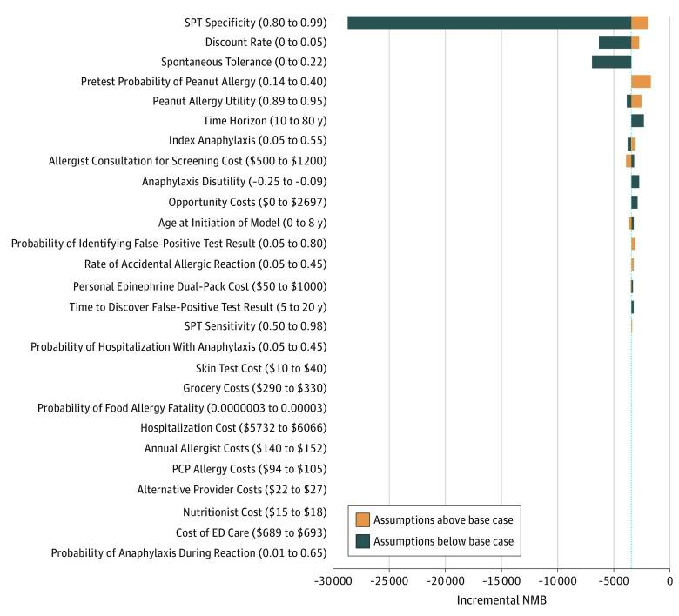
Task: Click the orange Pretest Probability of Peanut Allergy bar
Action: (642, 82)
